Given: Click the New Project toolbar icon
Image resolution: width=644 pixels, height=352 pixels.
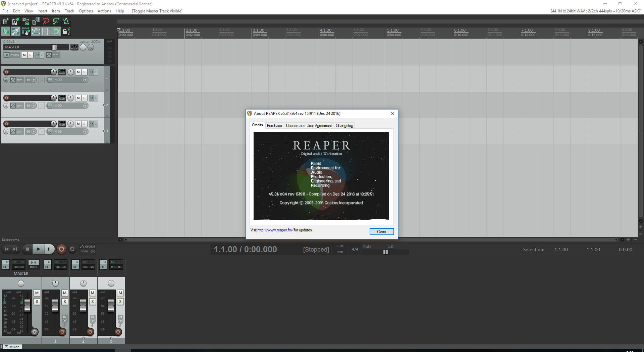Looking at the screenshot, I should coord(6,21).
